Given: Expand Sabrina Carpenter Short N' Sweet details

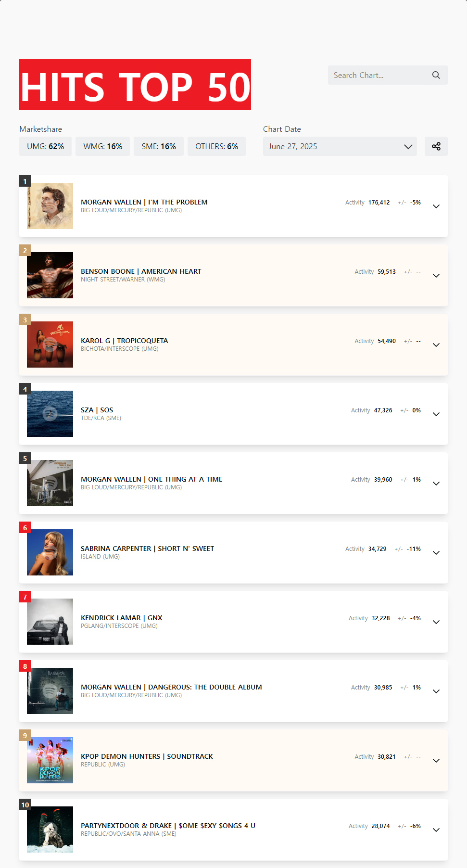Looking at the screenshot, I should (436, 553).
